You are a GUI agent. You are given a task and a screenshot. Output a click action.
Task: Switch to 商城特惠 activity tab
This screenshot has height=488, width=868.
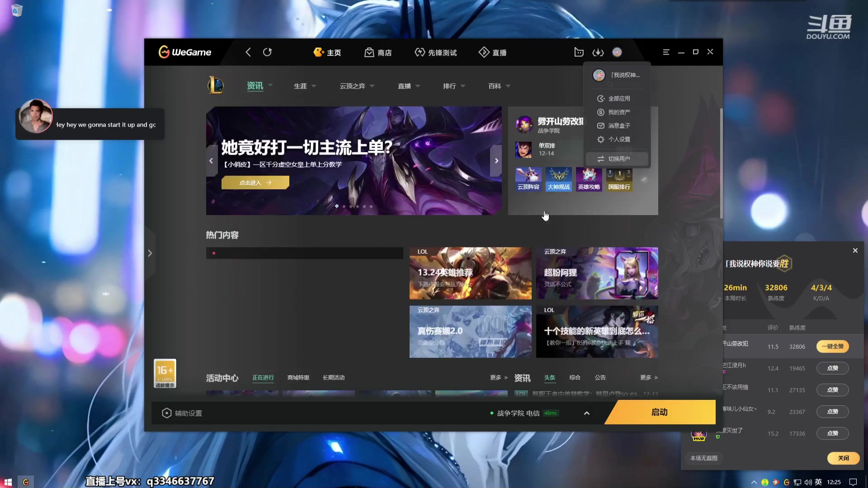coord(298,378)
